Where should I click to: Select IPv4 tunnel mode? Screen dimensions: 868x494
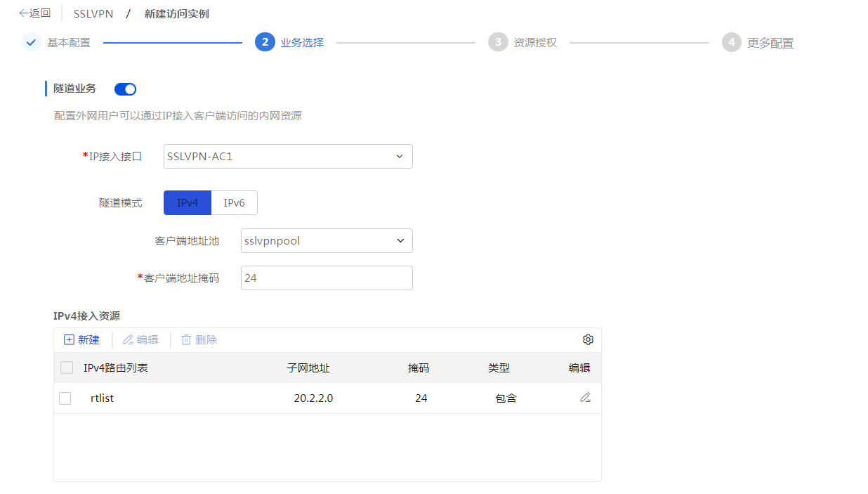coord(188,203)
